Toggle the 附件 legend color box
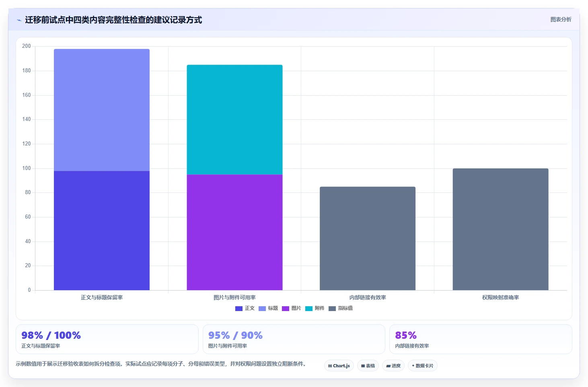This screenshot has width=588, height=387. click(x=309, y=309)
